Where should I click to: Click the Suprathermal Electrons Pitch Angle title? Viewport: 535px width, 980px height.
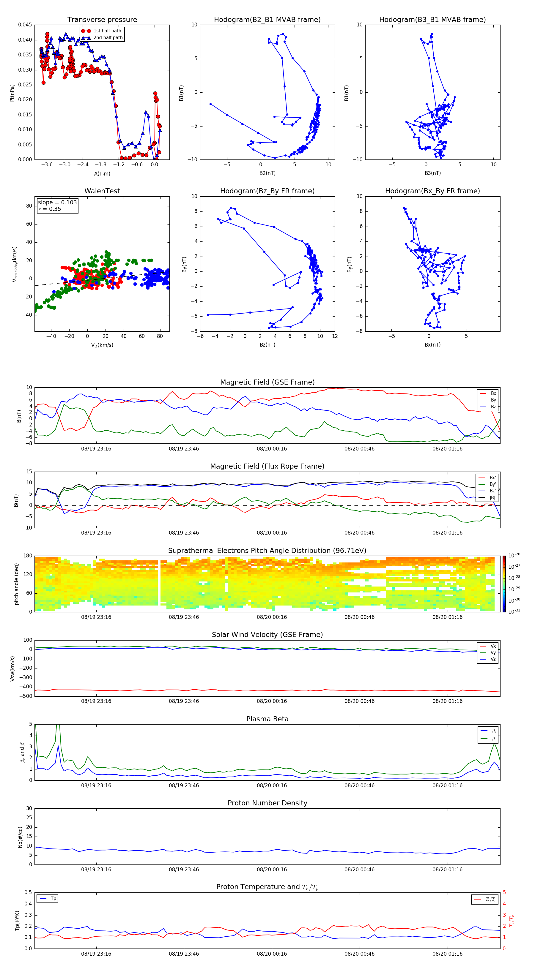pos(267,551)
